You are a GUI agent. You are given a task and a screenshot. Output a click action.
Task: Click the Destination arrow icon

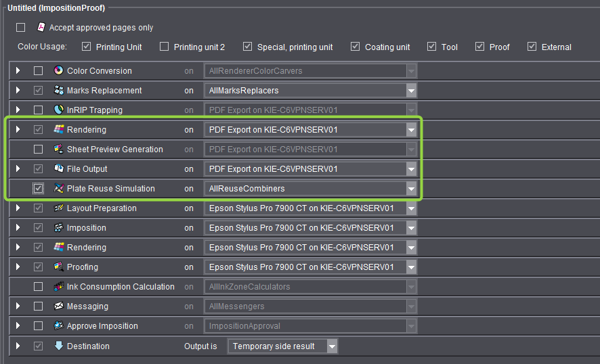(58, 346)
